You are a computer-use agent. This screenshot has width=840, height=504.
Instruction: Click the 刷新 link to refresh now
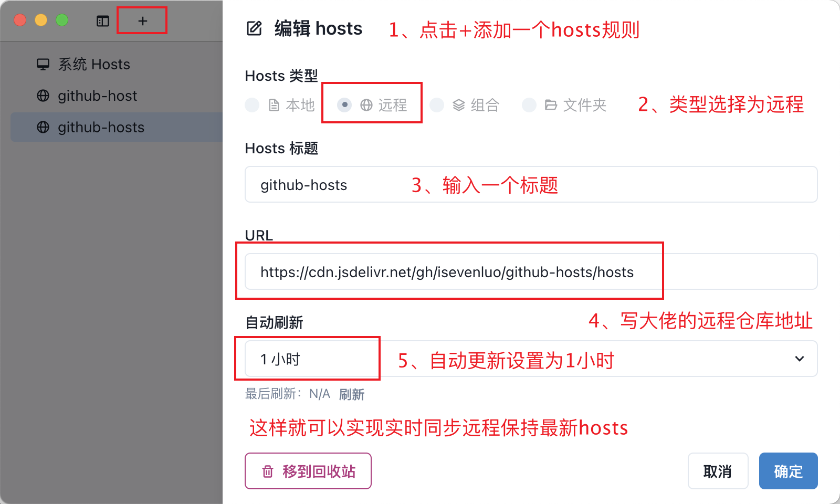tap(351, 394)
